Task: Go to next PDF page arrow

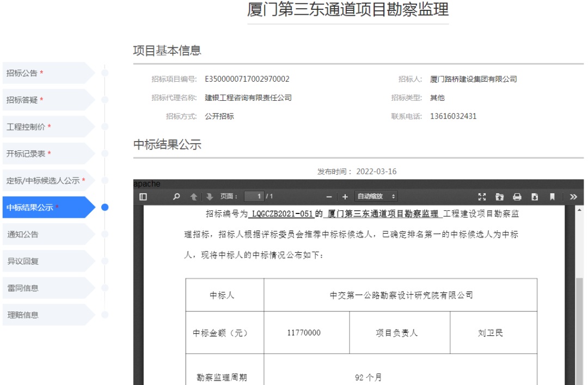Action: pyautogui.click(x=210, y=197)
